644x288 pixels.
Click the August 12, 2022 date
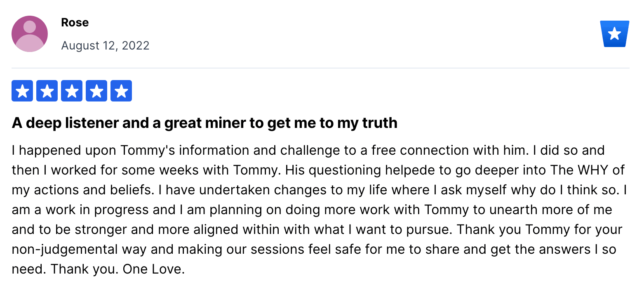(x=105, y=45)
